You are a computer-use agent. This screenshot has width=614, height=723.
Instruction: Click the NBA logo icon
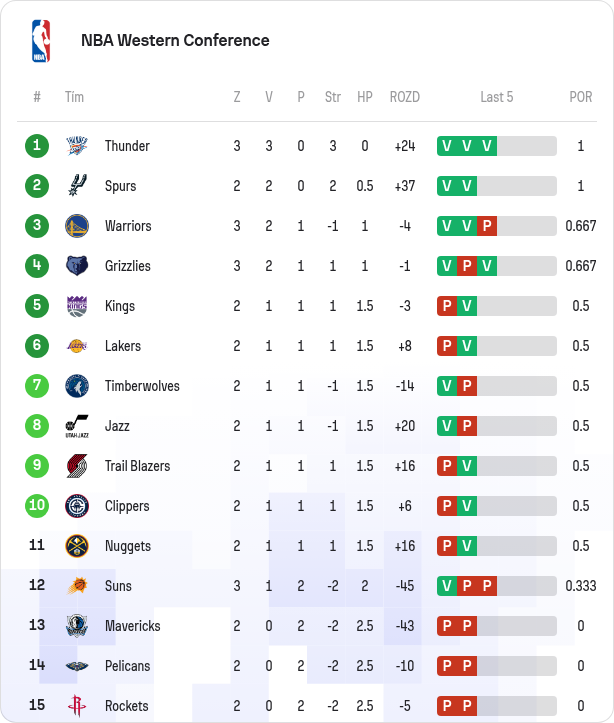pos(40,41)
